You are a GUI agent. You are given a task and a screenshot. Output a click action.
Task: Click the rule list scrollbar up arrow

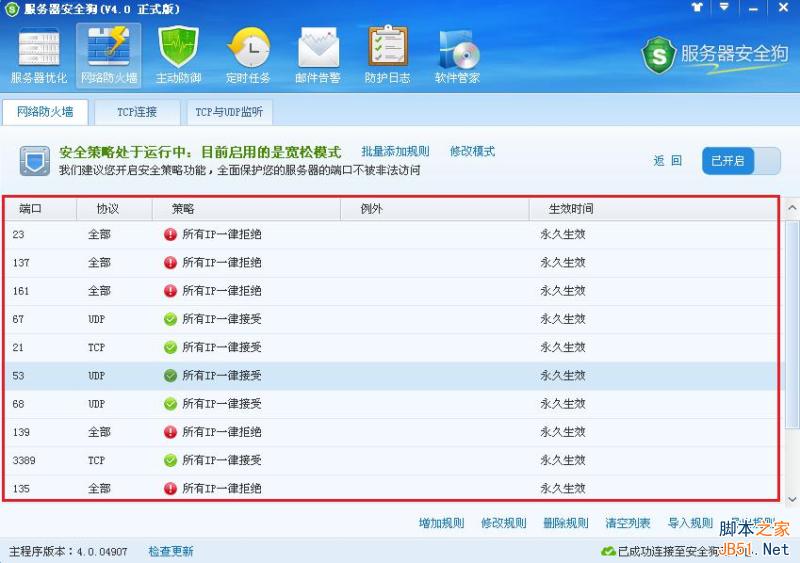(x=792, y=208)
